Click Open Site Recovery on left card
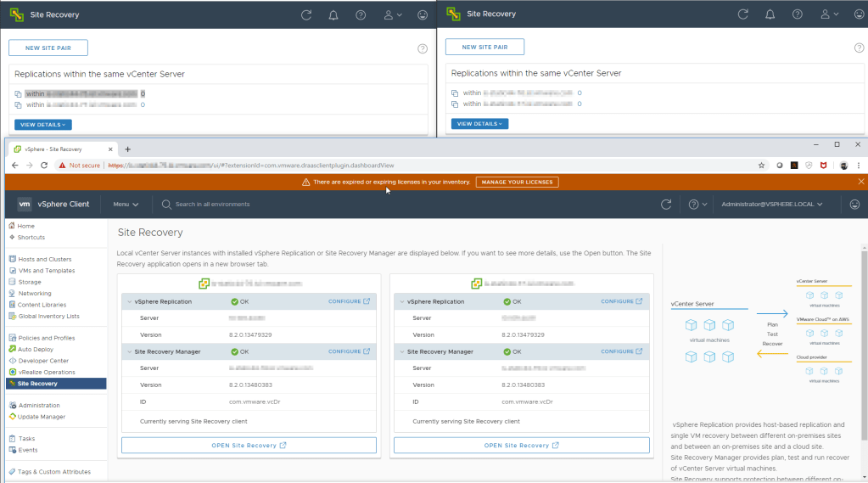The width and height of the screenshot is (868, 483). (249, 445)
